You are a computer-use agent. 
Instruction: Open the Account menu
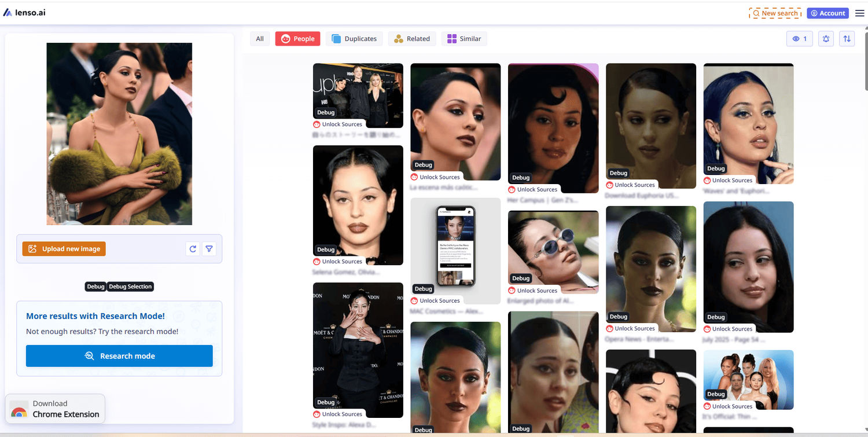tap(827, 13)
